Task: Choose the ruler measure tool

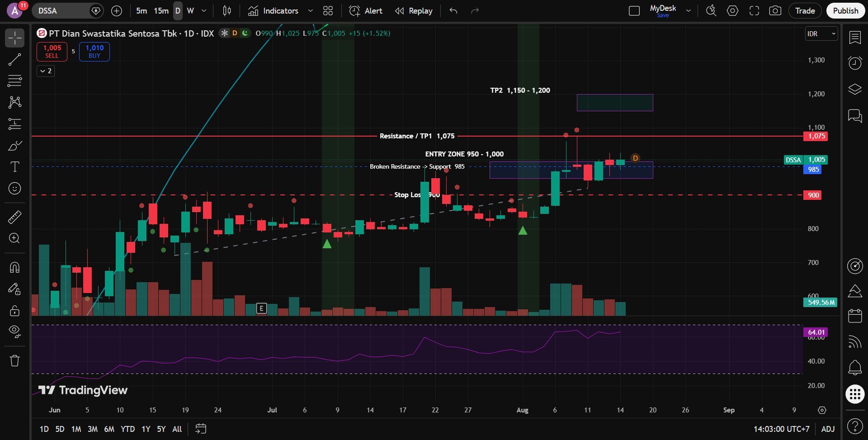Action: pos(14,217)
